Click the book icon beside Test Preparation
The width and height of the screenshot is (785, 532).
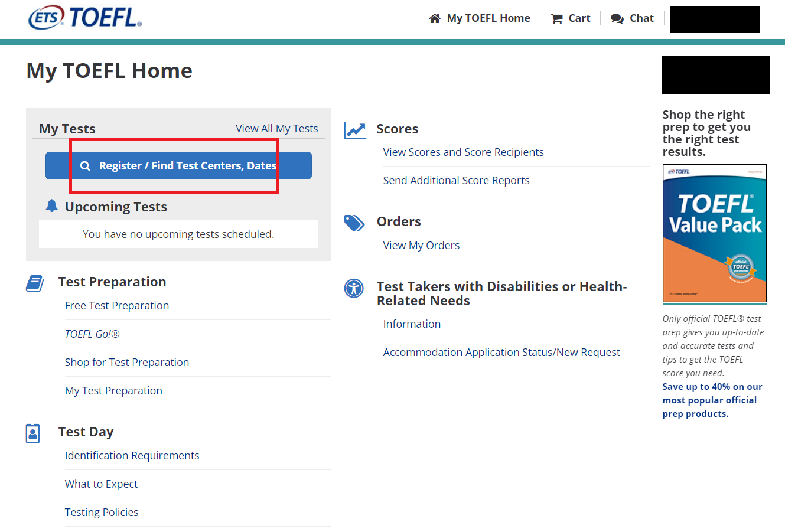(35, 283)
